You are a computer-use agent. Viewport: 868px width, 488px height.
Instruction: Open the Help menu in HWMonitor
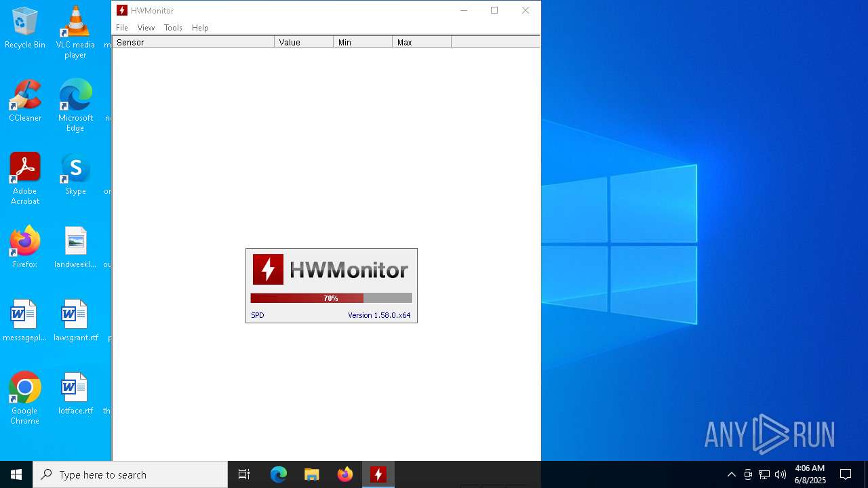click(x=200, y=28)
